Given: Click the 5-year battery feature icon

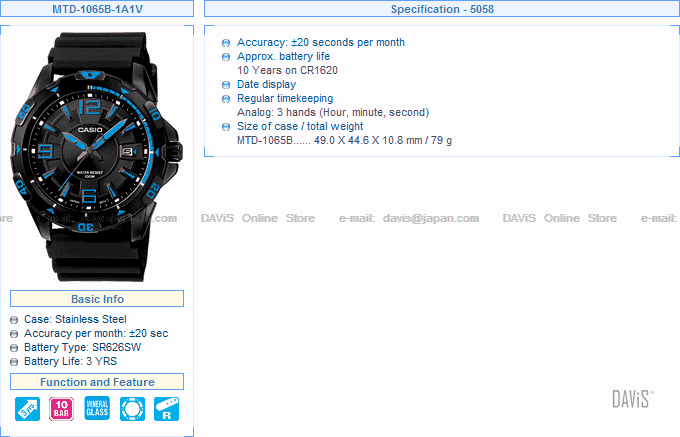Looking at the screenshot, I should click(x=27, y=409).
